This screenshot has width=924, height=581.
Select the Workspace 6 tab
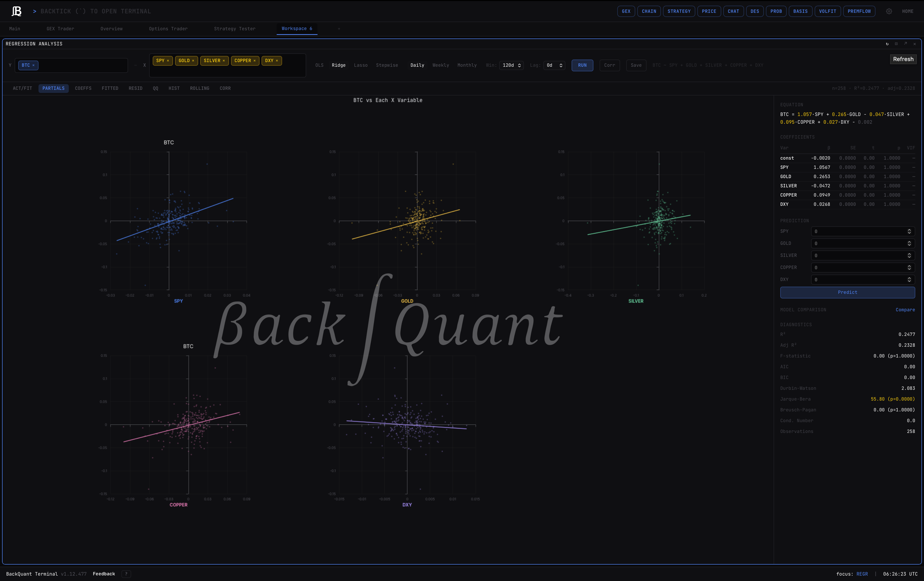(x=297, y=29)
